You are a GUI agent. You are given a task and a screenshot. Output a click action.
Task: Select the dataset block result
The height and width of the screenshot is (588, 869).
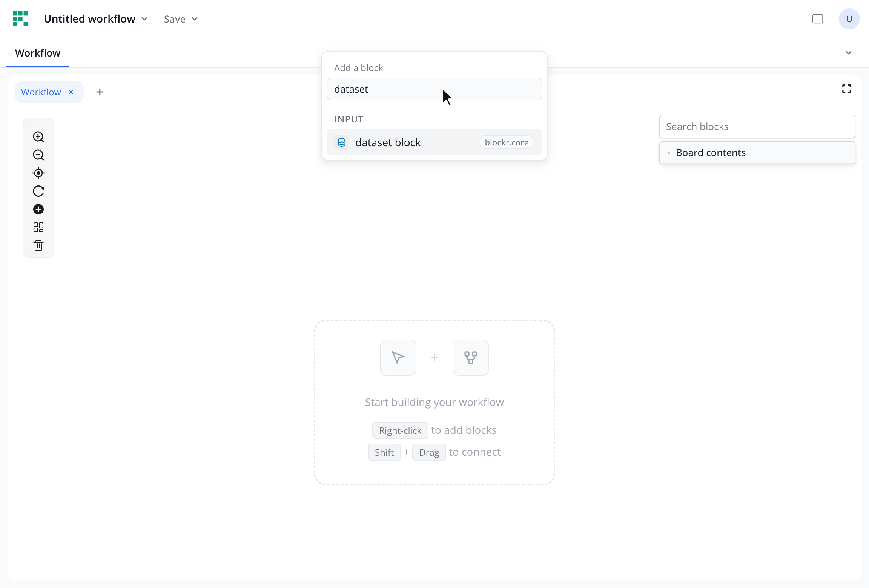(434, 142)
